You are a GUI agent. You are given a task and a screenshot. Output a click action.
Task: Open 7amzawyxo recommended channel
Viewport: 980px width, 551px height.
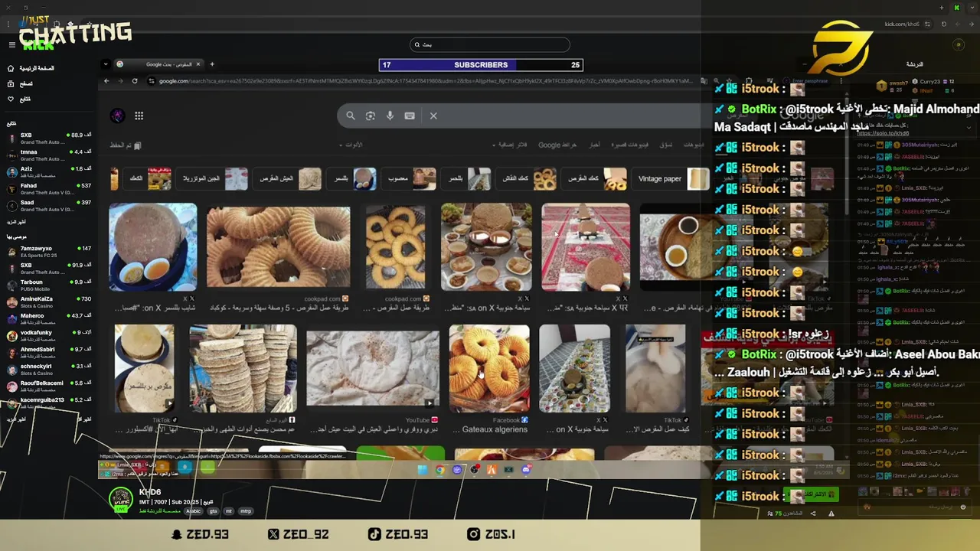(x=48, y=252)
